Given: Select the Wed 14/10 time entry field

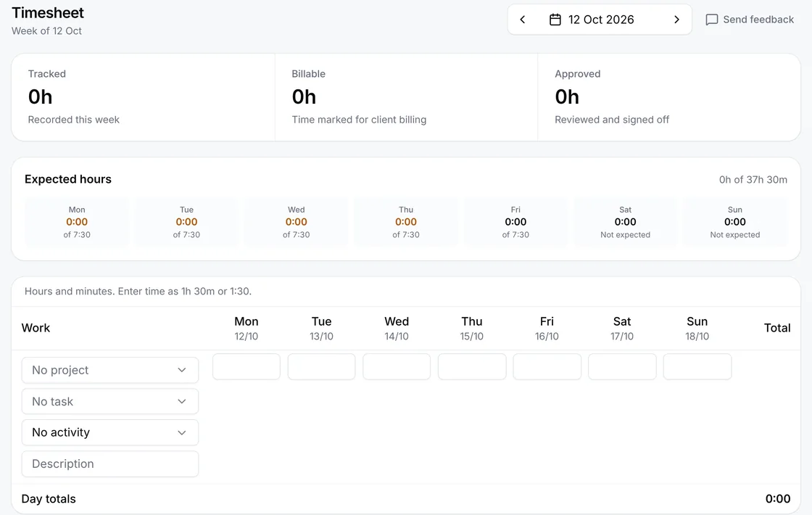Looking at the screenshot, I should pos(397,367).
